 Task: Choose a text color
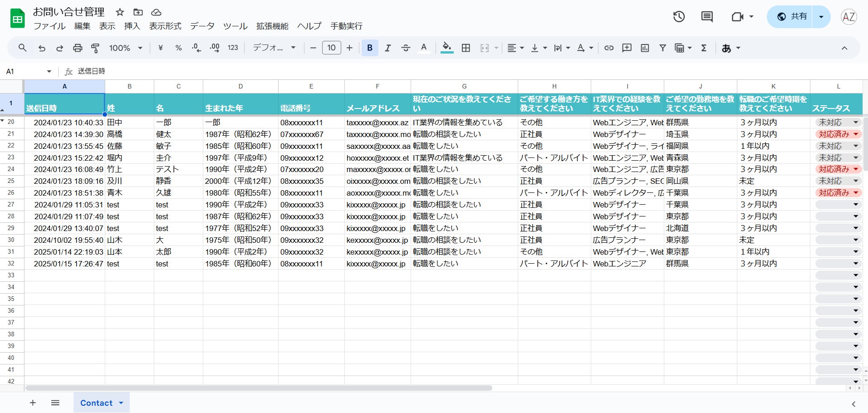coord(424,48)
